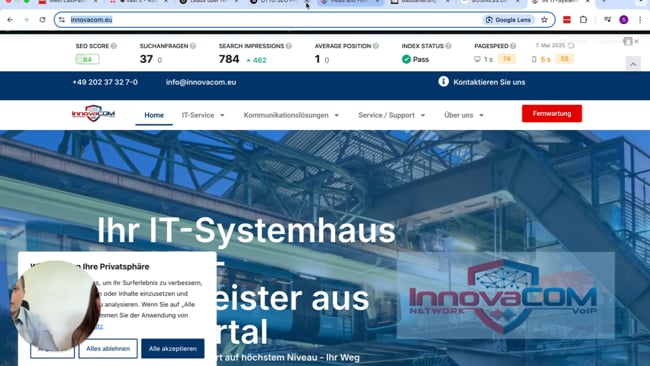Click the info@innovacom.eu email link
650x366 pixels.
click(x=201, y=82)
